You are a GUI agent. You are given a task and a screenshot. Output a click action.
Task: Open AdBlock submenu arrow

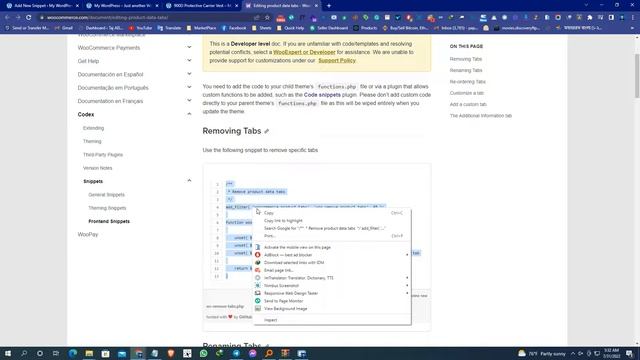click(407, 255)
